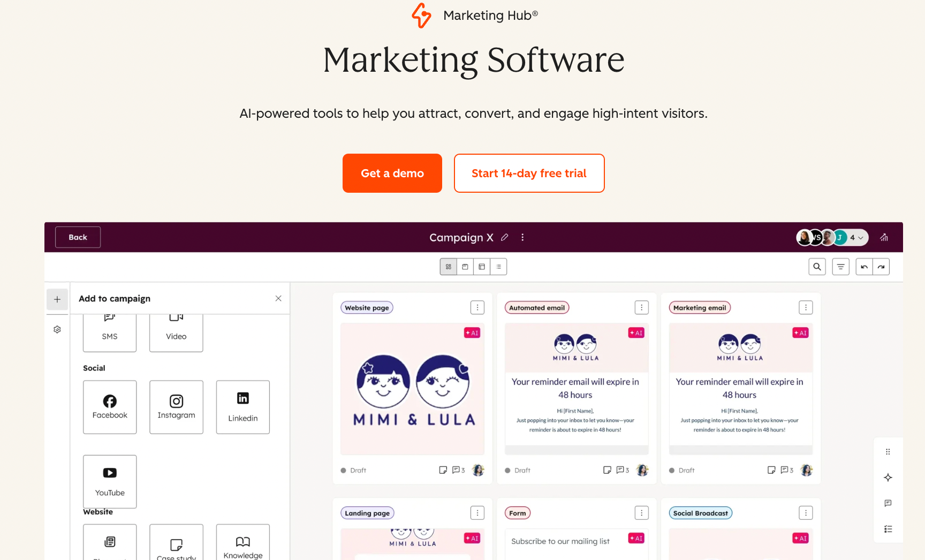Open the Marketing email preview thumbnail
Screen dimensions: 925x560
(x=741, y=389)
